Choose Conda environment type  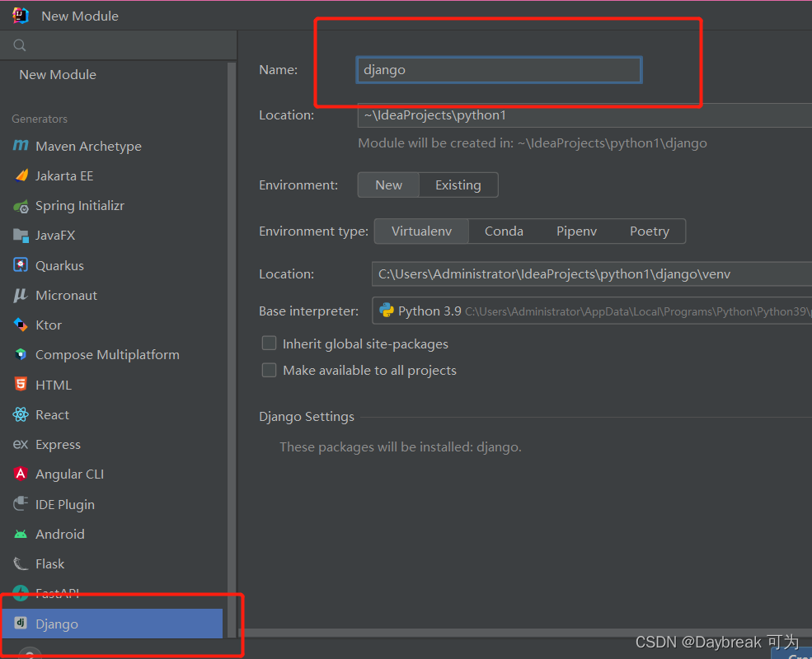pos(504,231)
